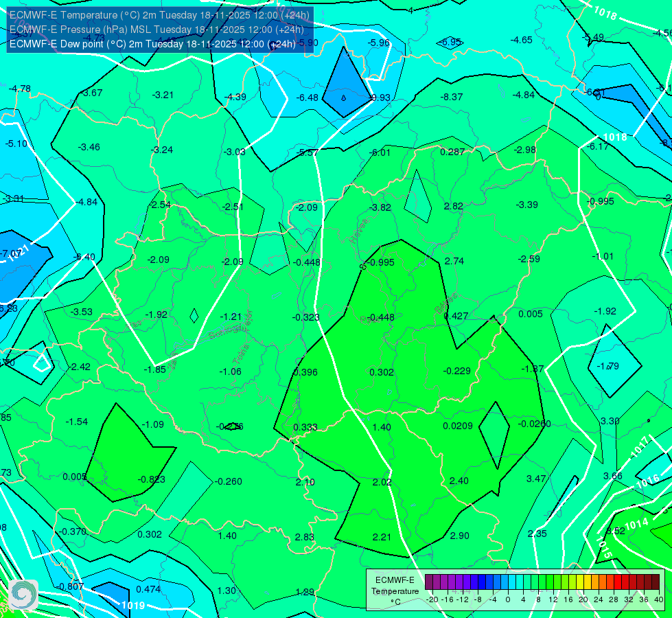Click the -1.21 grid value

tap(231, 317)
